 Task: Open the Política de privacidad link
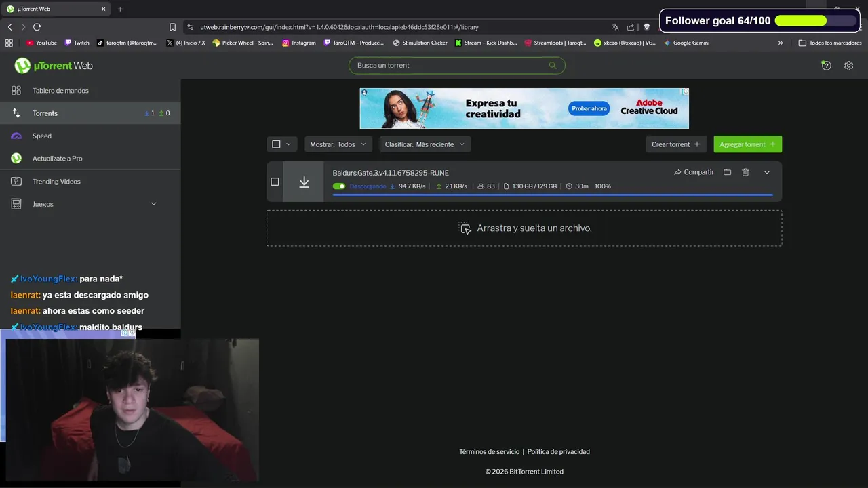559,451
